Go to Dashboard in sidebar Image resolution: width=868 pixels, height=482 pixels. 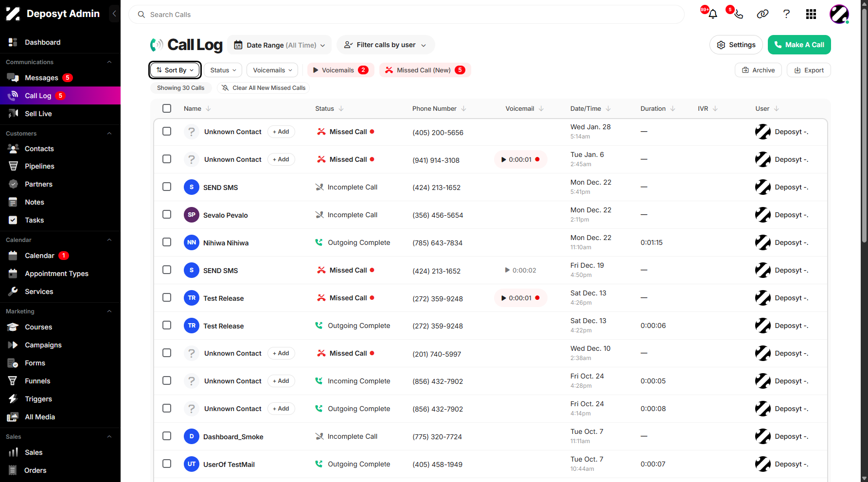point(42,42)
